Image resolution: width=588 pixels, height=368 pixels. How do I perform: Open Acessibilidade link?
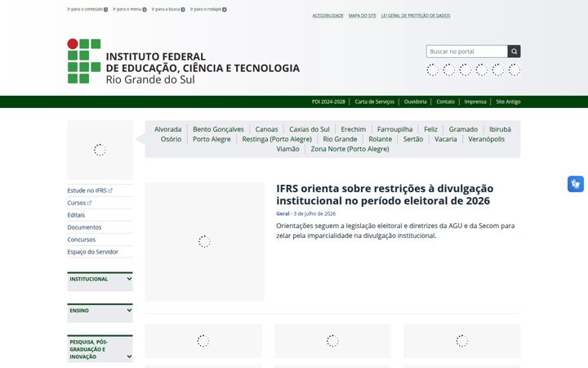click(327, 16)
